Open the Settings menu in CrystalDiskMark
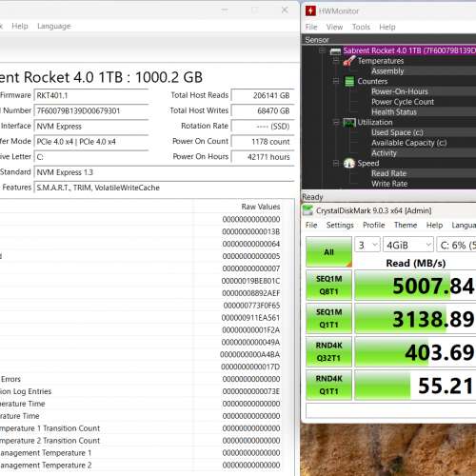Image resolution: width=476 pixels, height=476 pixels. click(x=340, y=225)
